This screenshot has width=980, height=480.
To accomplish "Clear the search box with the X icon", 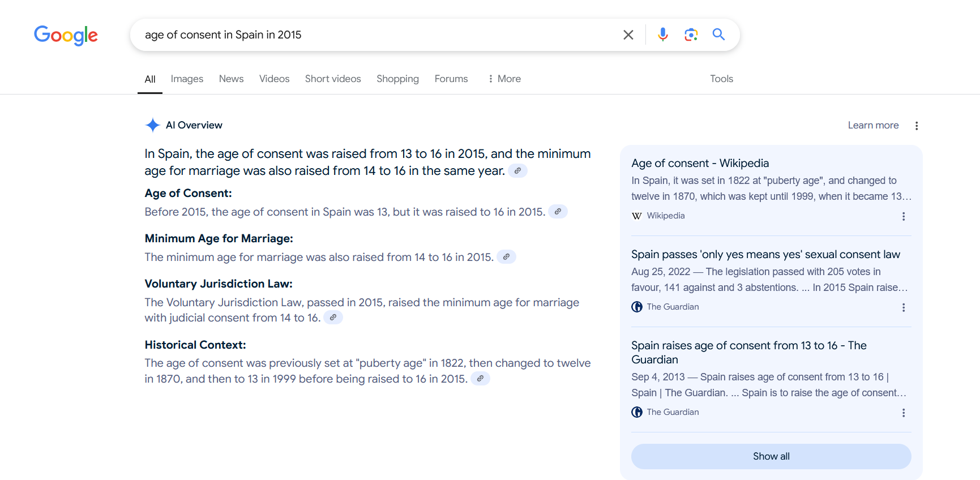I will coord(628,35).
